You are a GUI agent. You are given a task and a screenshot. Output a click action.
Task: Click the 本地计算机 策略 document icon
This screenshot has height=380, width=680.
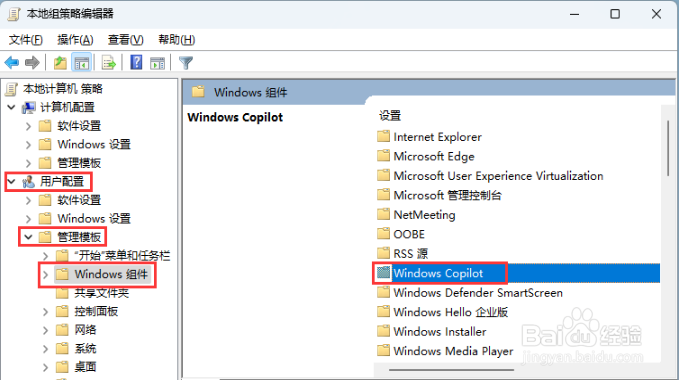point(12,89)
